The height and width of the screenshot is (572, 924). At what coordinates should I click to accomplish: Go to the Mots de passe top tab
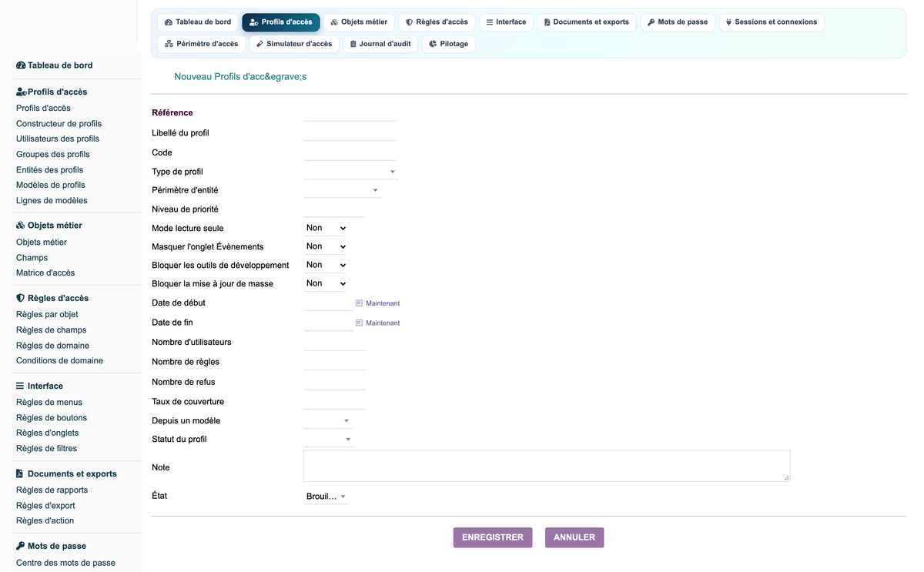pyautogui.click(x=678, y=22)
